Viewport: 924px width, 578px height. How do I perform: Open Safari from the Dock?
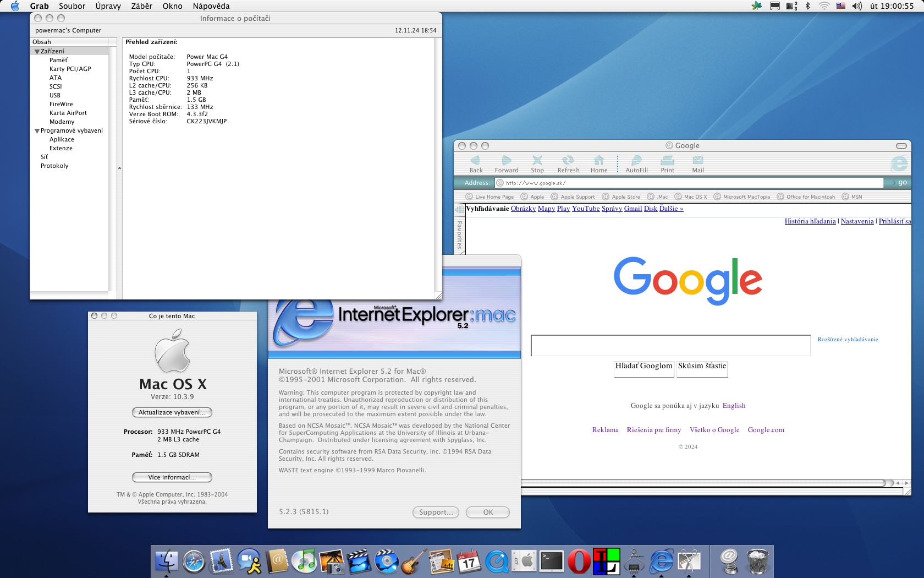(194, 561)
